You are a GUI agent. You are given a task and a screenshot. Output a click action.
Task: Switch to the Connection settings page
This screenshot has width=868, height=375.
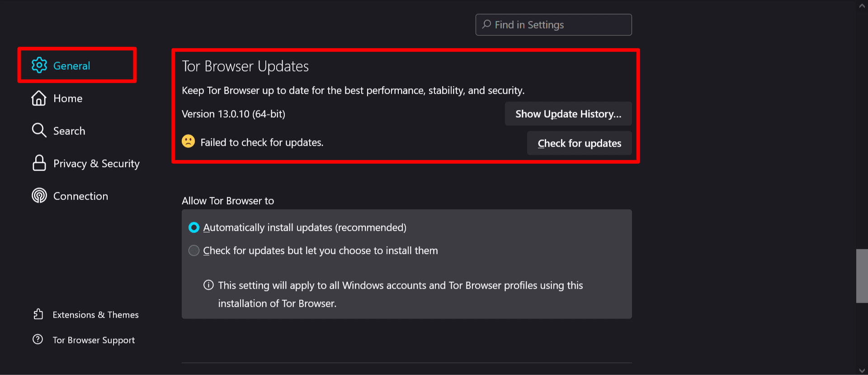pos(80,195)
